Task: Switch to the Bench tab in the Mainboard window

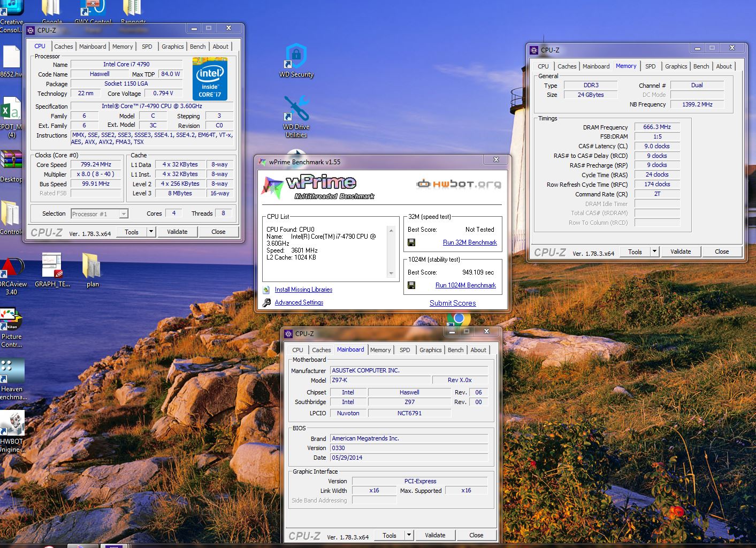Action: tap(455, 350)
